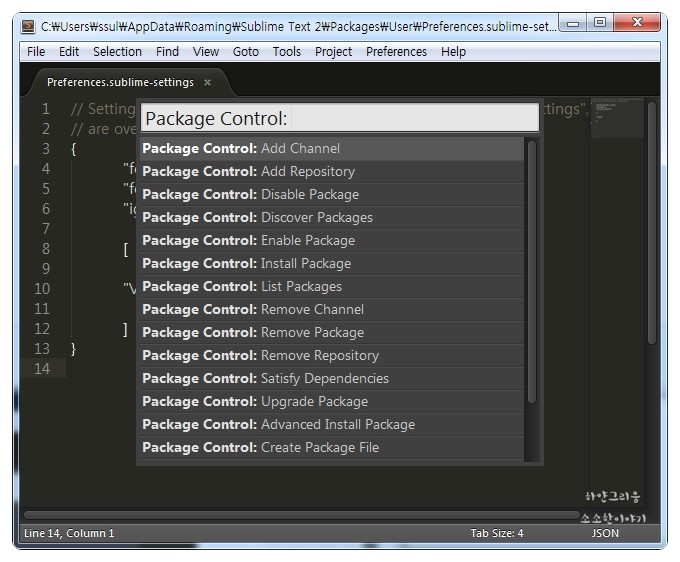680x562 pixels.
Task: Close the Preferences.sublime-settings tab
Action: point(208,82)
